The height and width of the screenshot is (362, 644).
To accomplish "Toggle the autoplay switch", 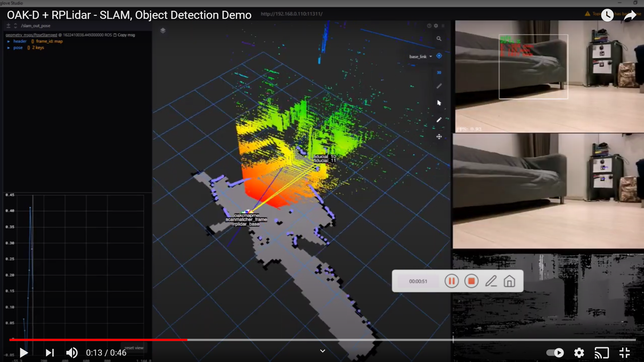I will (555, 353).
